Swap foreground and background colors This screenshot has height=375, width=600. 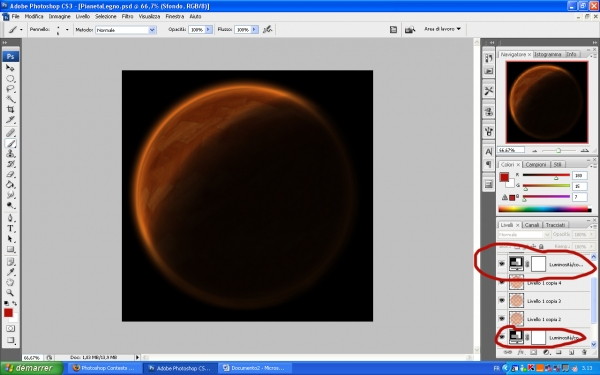15,304
